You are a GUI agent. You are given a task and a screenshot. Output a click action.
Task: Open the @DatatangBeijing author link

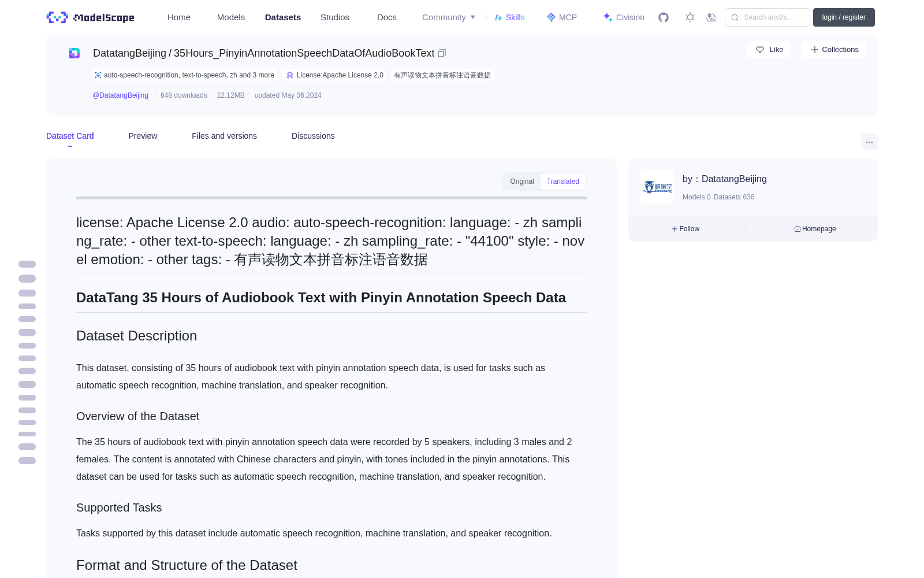tap(120, 95)
